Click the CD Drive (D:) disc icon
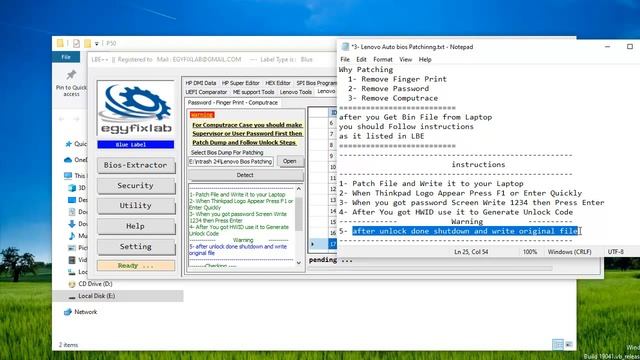 [x=72, y=284]
